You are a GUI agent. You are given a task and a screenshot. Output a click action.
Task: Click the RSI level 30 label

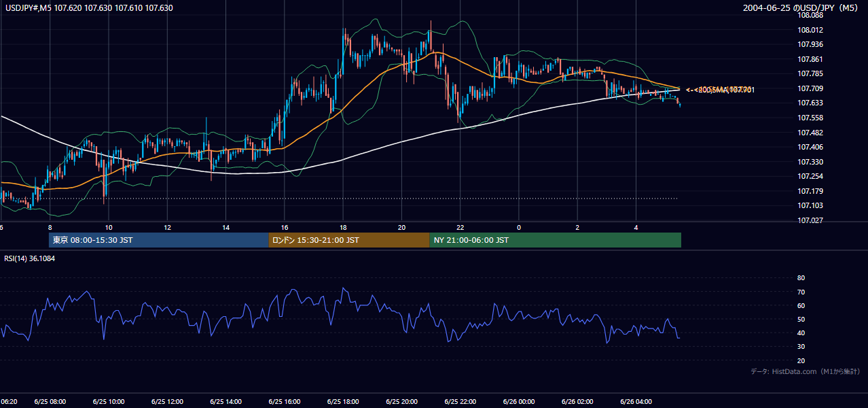pos(801,347)
